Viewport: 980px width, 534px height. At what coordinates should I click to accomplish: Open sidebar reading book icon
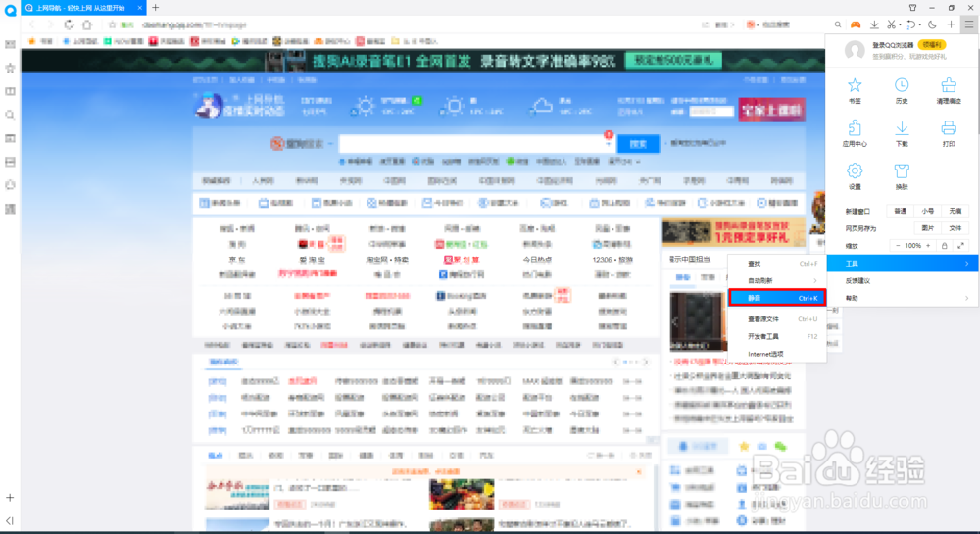(10, 91)
